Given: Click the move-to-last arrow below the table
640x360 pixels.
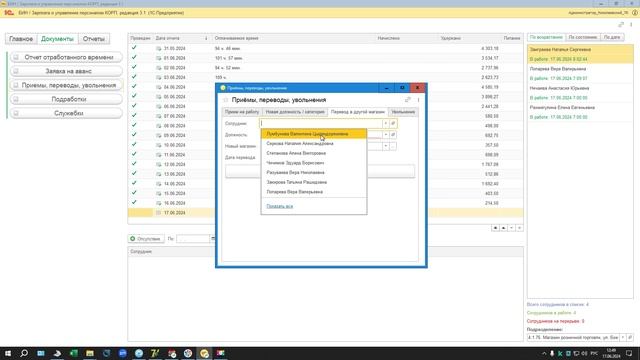Looking at the screenshot, I should coord(519,228).
